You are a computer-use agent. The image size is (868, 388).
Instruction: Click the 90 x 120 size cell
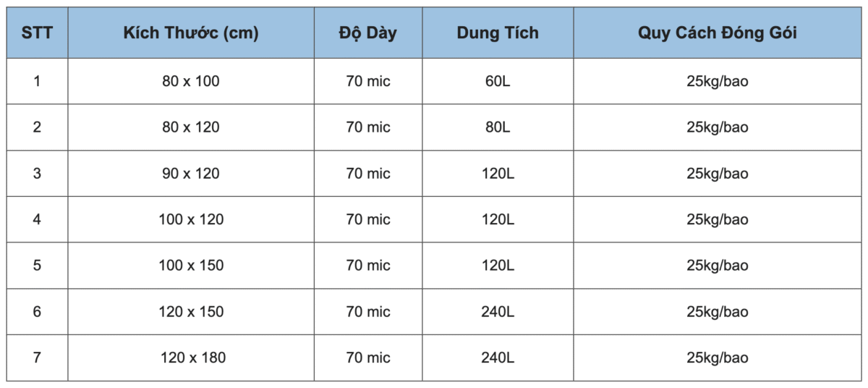click(x=191, y=174)
